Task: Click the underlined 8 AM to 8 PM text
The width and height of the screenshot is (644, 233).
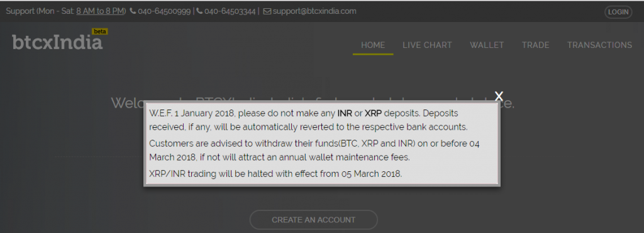Action: click(101, 11)
